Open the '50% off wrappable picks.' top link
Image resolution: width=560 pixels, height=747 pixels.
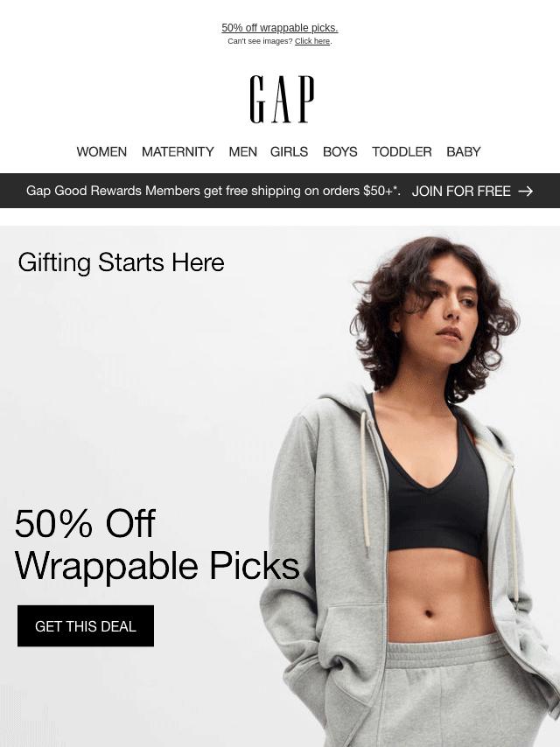[x=280, y=28]
